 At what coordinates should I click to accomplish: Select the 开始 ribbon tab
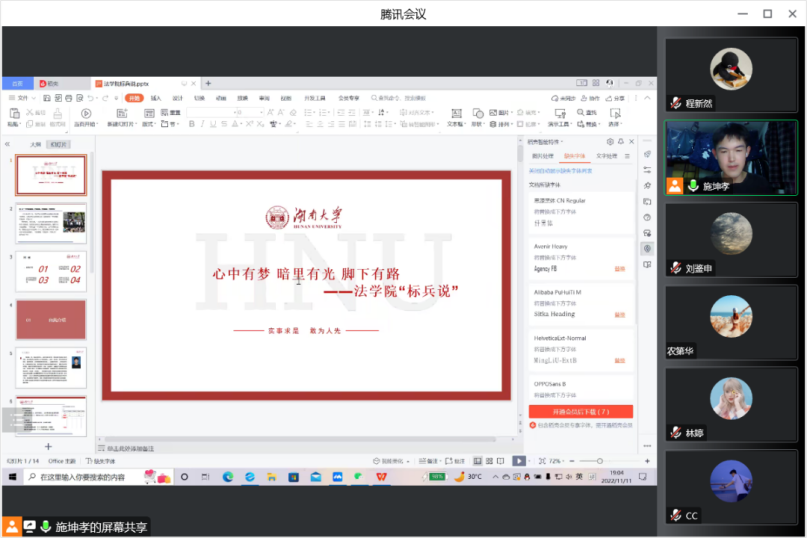click(133, 98)
